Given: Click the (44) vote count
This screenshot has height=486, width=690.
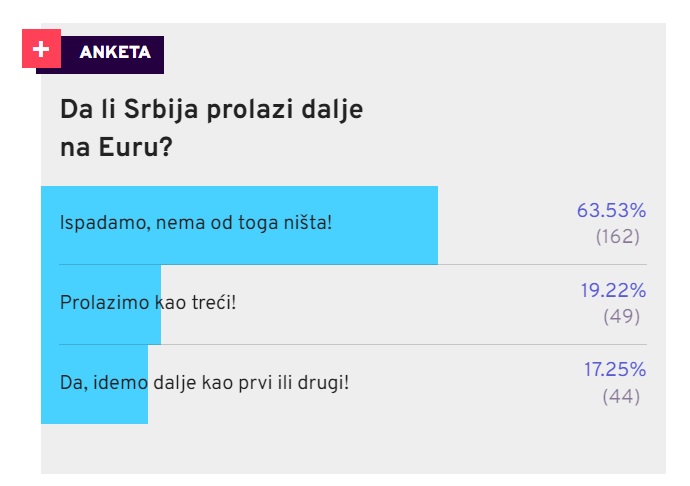Looking at the screenshot, I should tap(621, 397).
